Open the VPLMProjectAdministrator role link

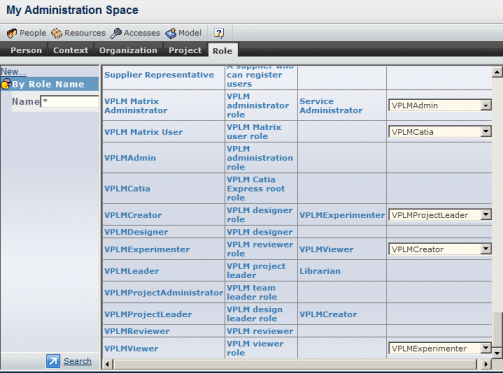point(164,293)
